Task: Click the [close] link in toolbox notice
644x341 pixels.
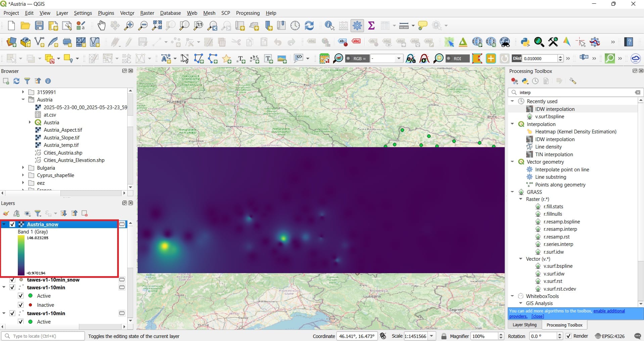Action: click(538, 316)
